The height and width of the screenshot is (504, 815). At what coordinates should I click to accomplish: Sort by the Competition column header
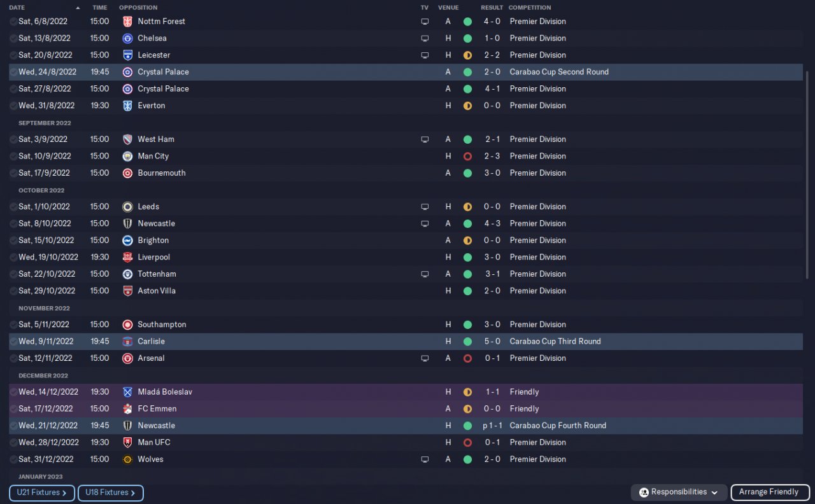tap(530, 8)
